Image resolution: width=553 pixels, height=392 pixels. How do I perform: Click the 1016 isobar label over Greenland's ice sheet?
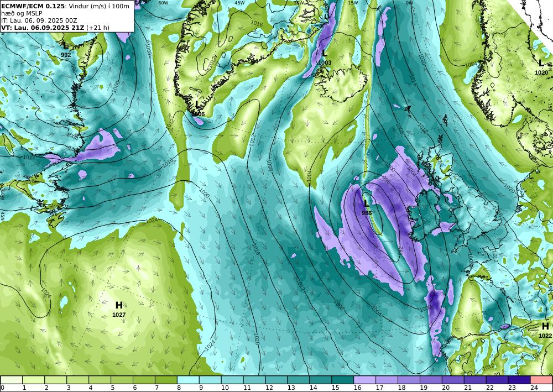[x=257, y=24]
